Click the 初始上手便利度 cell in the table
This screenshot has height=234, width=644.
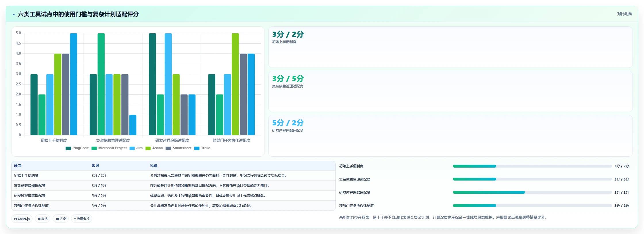[x=26, y=176]
